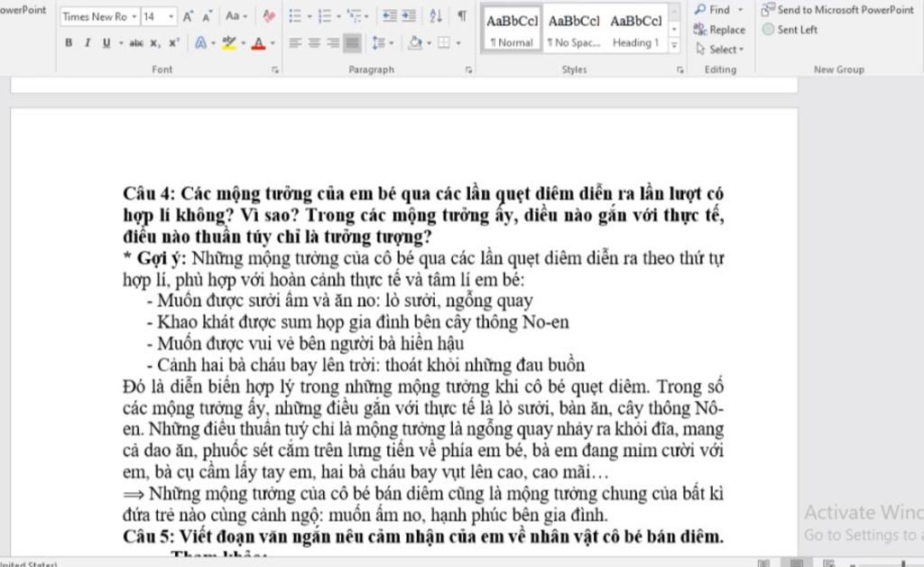This screenshot has width=924, height=567.
Task: Switch to Read Mode view
Action: click(x=763, y=562)
